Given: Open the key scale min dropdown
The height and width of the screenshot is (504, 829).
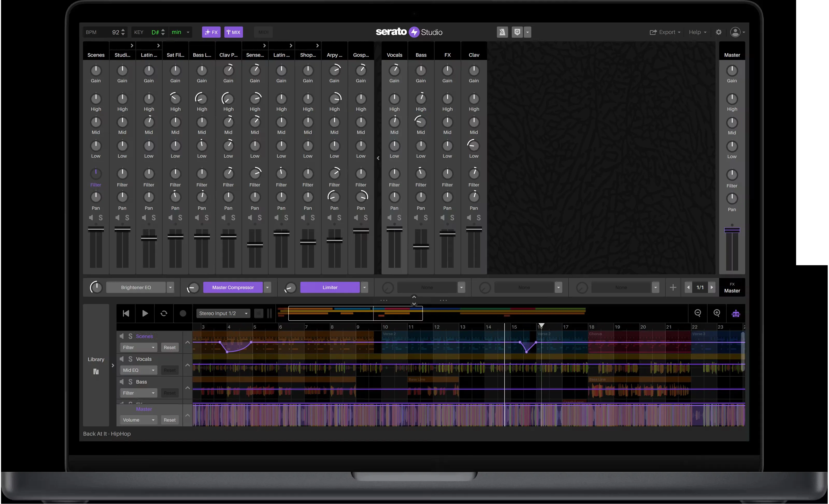Looking at the screenshot, I should point(181,32).
